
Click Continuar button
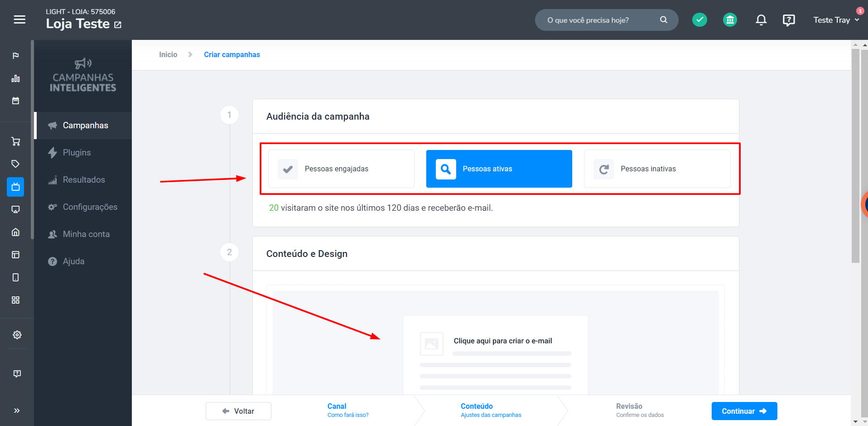pyautogui.click(x=744, y=411)
